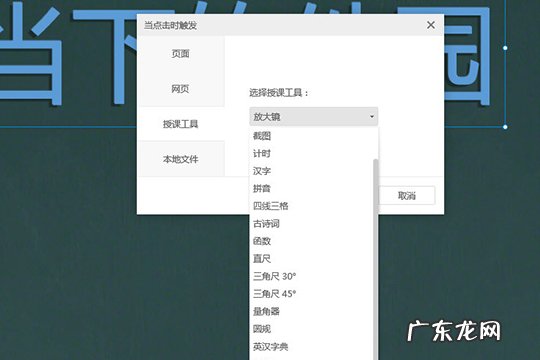Click the 取消 button

click(407, 196)
